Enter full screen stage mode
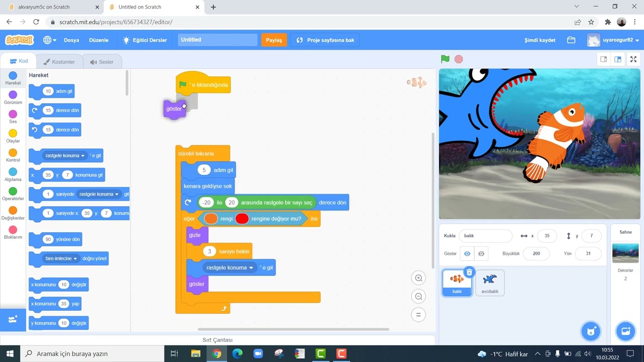The image size is (644, 362). point(634,59)
